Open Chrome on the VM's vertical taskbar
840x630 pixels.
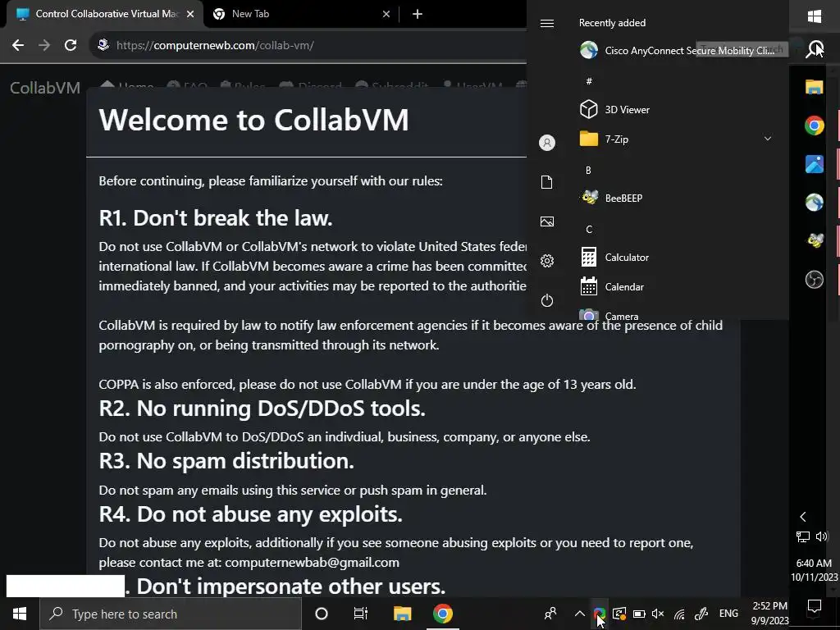point(815,126)
